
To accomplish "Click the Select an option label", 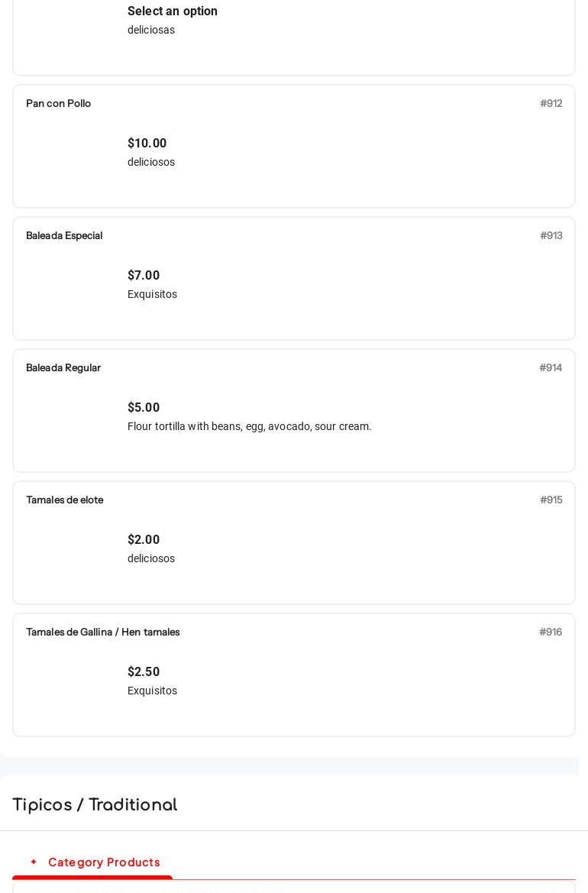I will [173, 11].
